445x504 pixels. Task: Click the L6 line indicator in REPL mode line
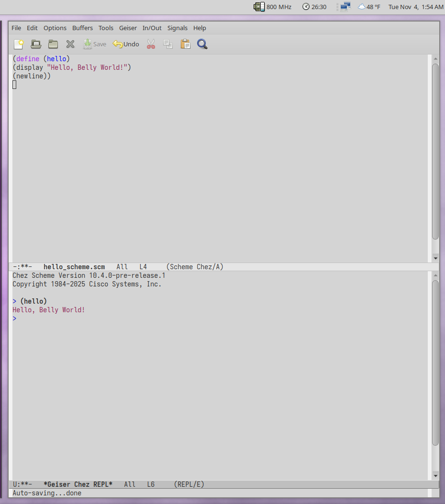coord(151,484)
